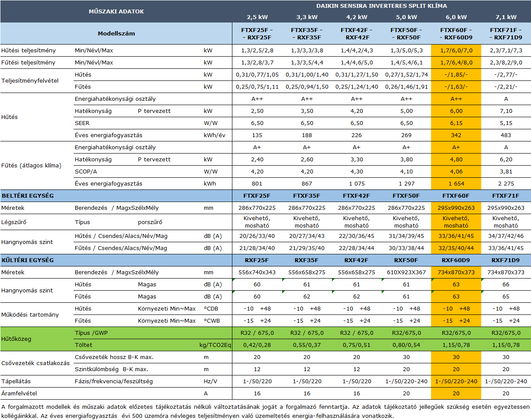The width and height of the screenshot is (531, 420).
Task: Click the 'MŰSZAKI ADATOK' header cell
Action: coord(116,11)
